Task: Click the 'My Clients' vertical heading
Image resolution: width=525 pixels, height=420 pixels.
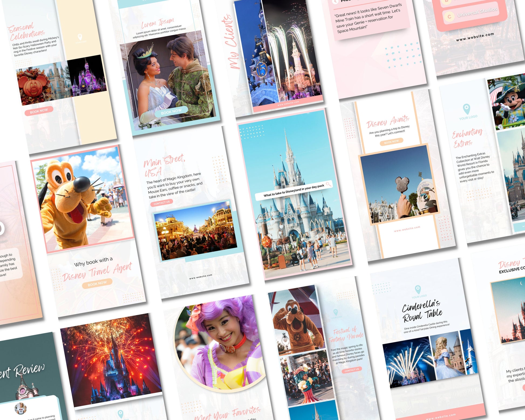Action: (231, 42)
